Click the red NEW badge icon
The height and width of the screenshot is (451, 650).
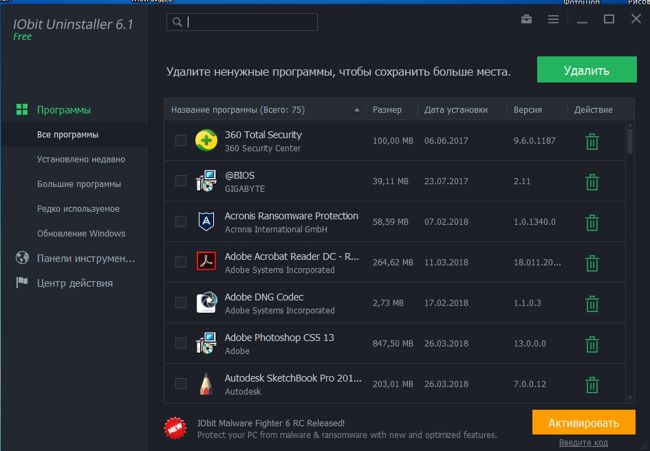click(175, 428)
